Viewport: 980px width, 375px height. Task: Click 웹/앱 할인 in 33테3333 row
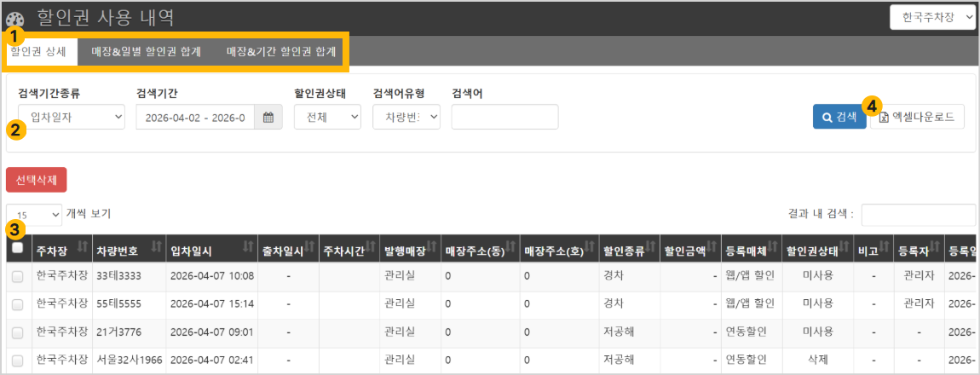point(750,276)
